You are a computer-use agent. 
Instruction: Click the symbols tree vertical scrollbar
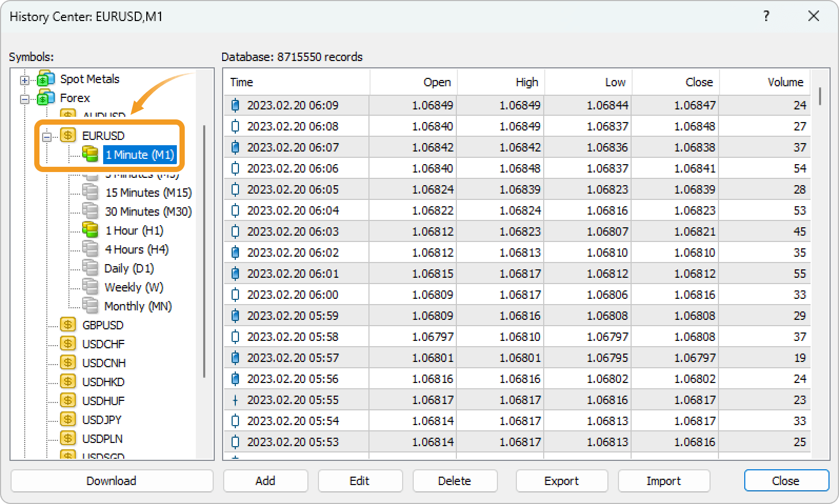pyautogui.click(x=204, y=251)
